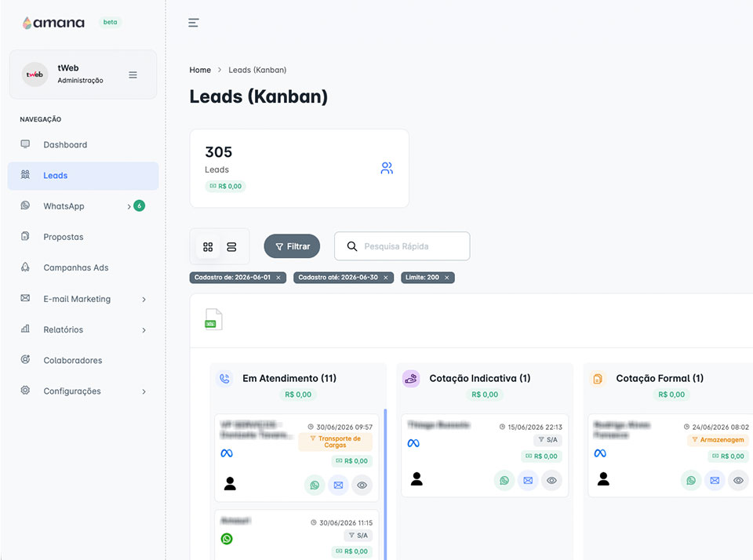The image size is (753, 560).
Task: Click the Cotação Indicativa column icon
Action: 411,379
